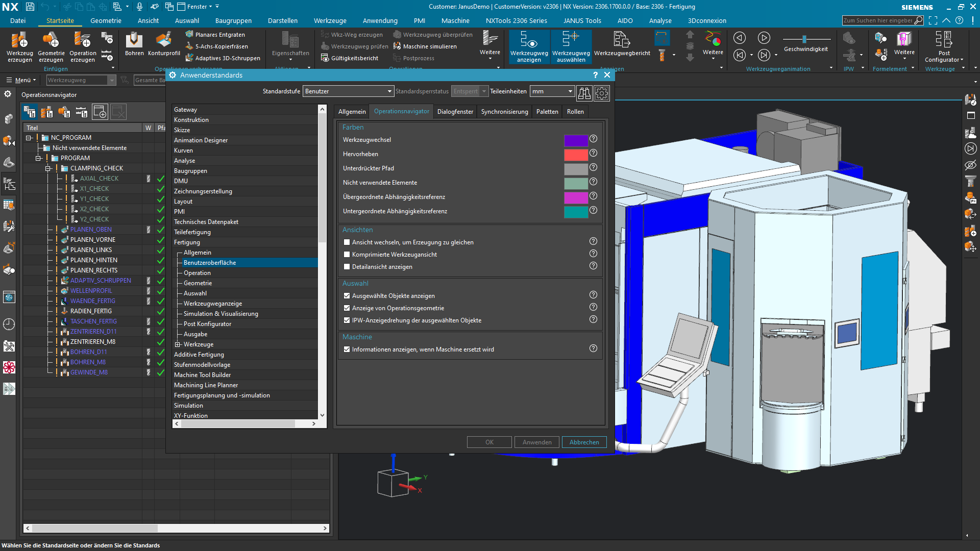Uncheck Informationen anzeigen, wenn Maschine ersetzt wird
This screenshot has height=551, width=980.
click(x=347, y=349)
